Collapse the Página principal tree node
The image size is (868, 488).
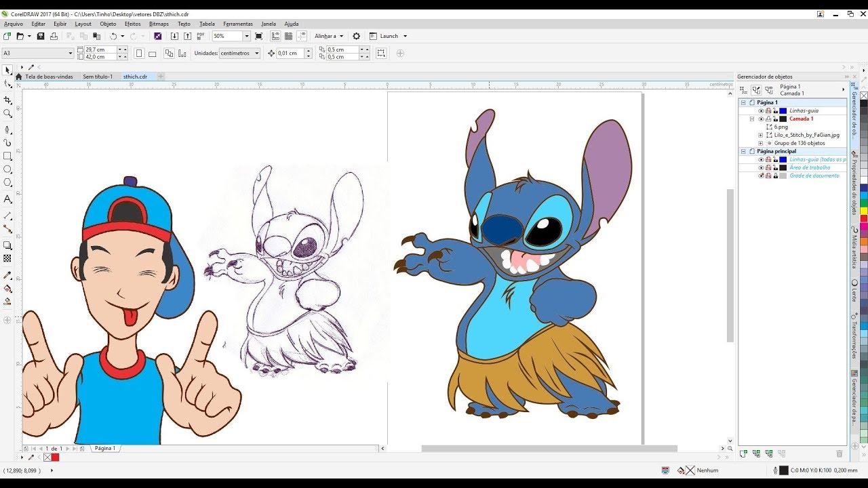click(743, 151)
